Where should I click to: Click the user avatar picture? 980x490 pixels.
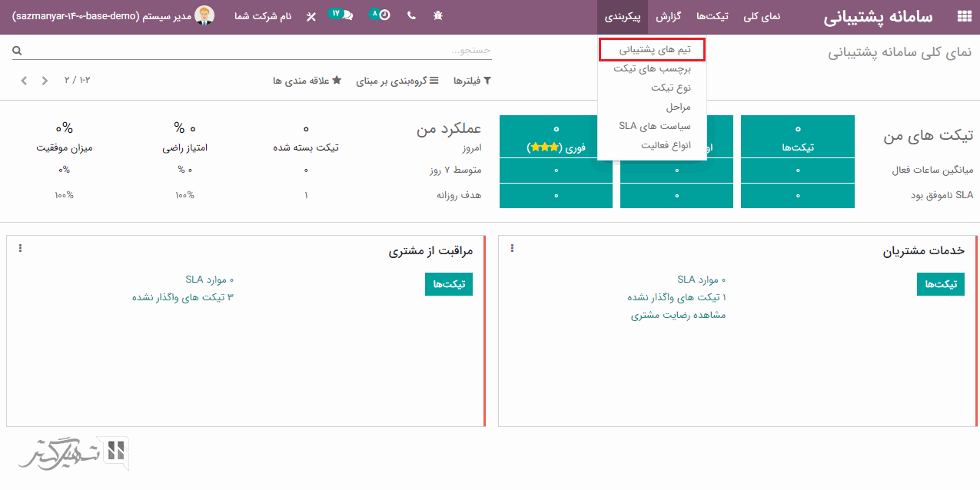[x=204, y=15]
